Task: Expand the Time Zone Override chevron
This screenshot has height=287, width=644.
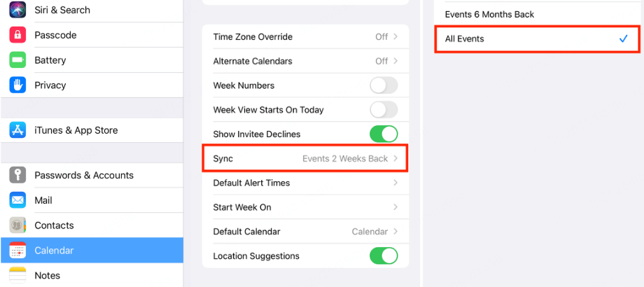Action: pos(395,36)
